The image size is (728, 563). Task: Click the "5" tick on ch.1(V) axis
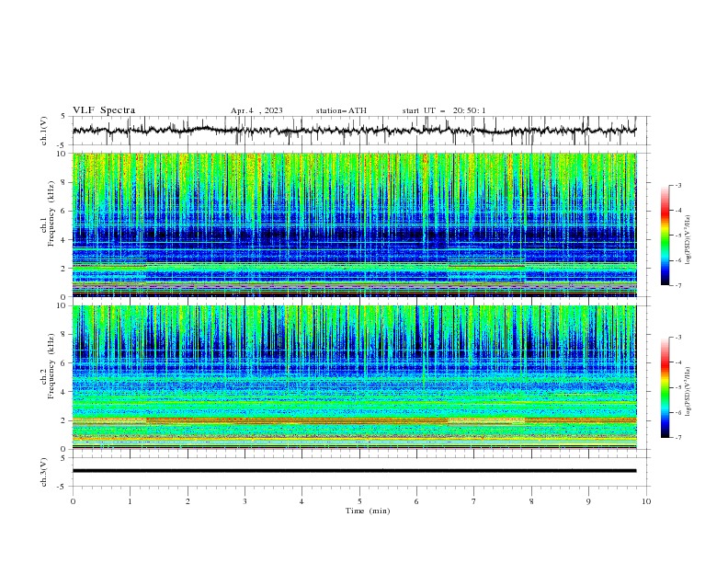63,117
